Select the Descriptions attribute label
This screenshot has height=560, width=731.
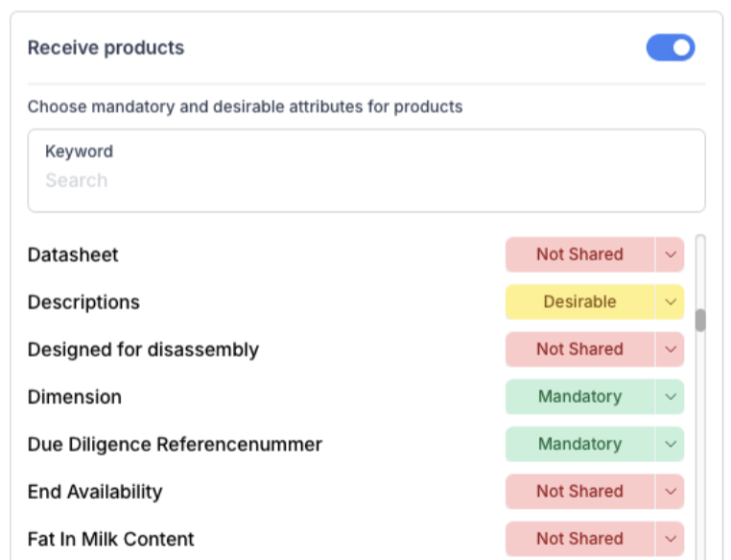point(83,302)
